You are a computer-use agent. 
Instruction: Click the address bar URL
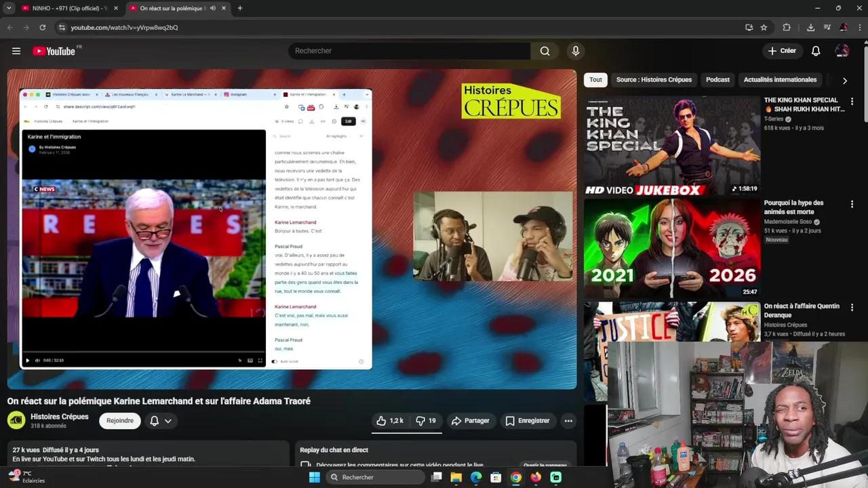pyautogui.click(x=124, y=28)
